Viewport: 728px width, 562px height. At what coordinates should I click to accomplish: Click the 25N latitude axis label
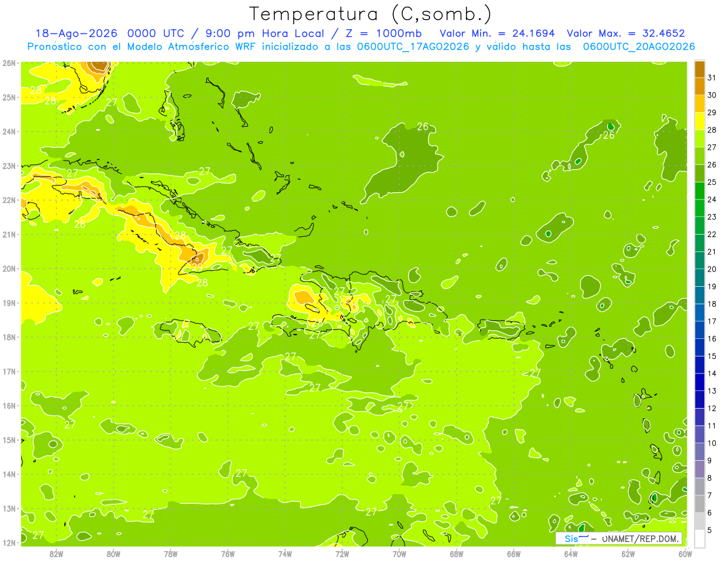[x=10, y=98]
